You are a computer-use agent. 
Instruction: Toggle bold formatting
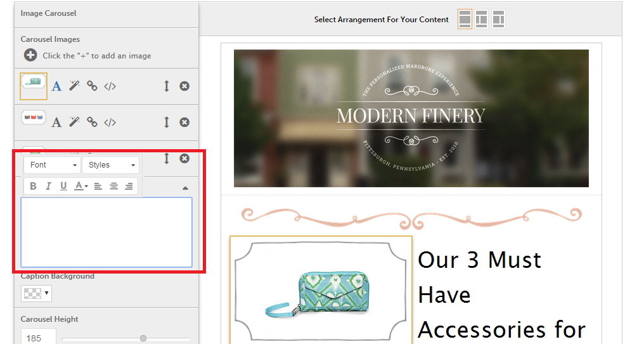pos(33,186)
